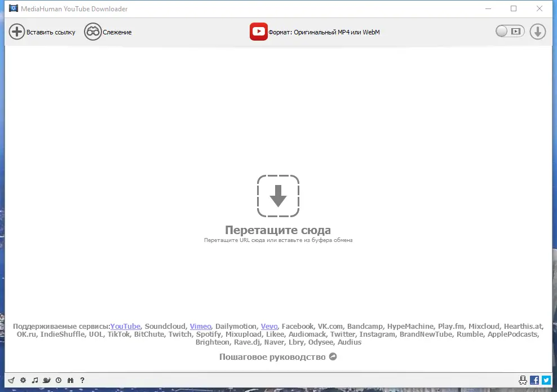Toggle the built-in player switch
The height and width of the screenshot is (392, 557).
[509, 31]
